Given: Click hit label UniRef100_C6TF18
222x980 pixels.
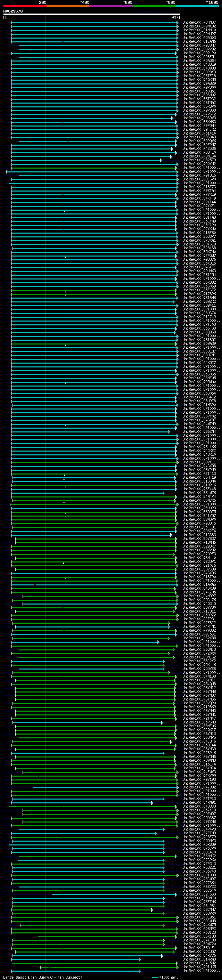Looking at the screenshot, I should [x=199, y=76].
